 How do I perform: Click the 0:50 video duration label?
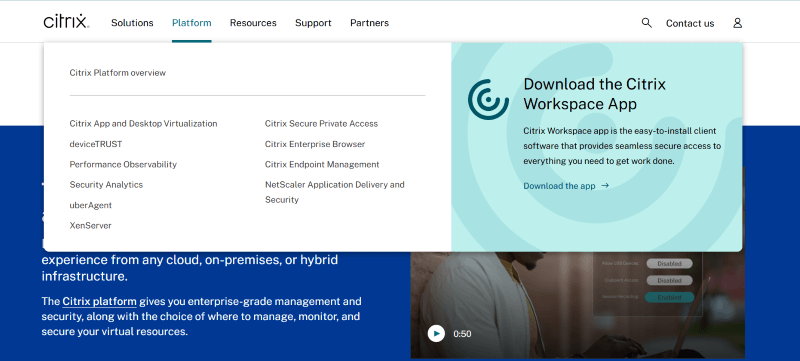coord(462,334)
